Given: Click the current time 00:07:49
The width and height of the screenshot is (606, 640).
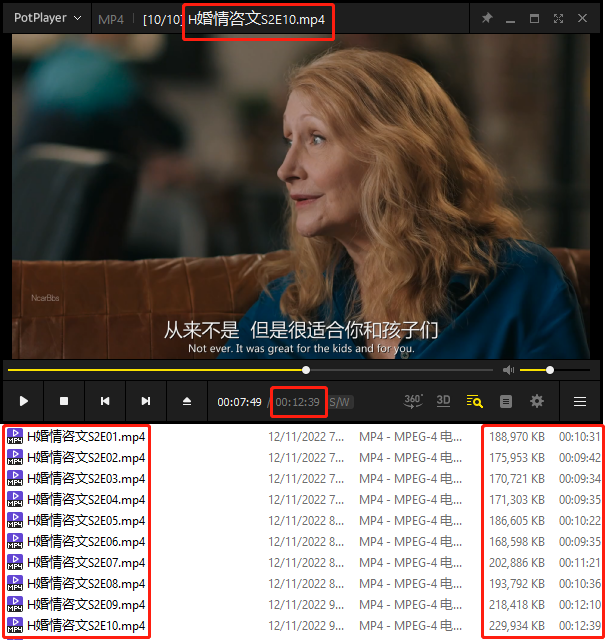Looking at the screenshot, I should pos(239,402).
